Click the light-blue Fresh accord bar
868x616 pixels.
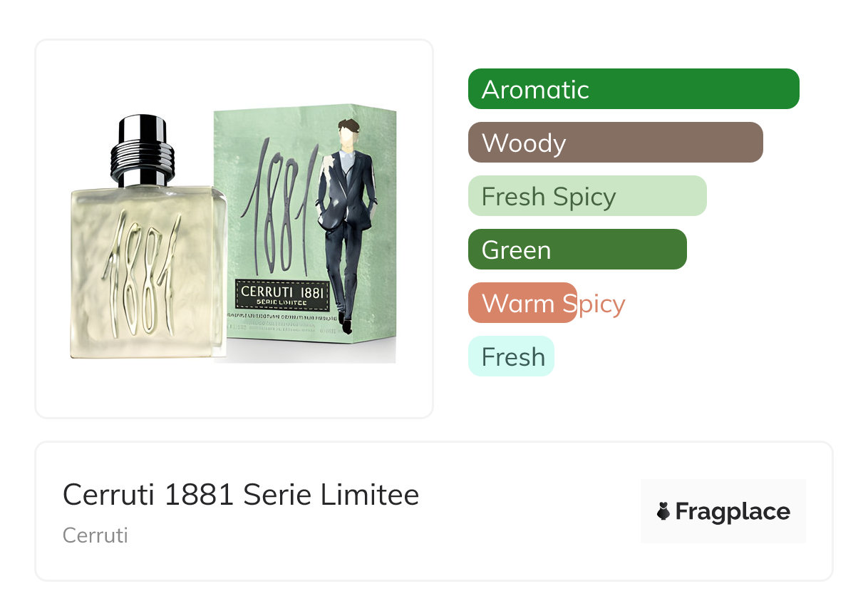click(x=510, y=356)
